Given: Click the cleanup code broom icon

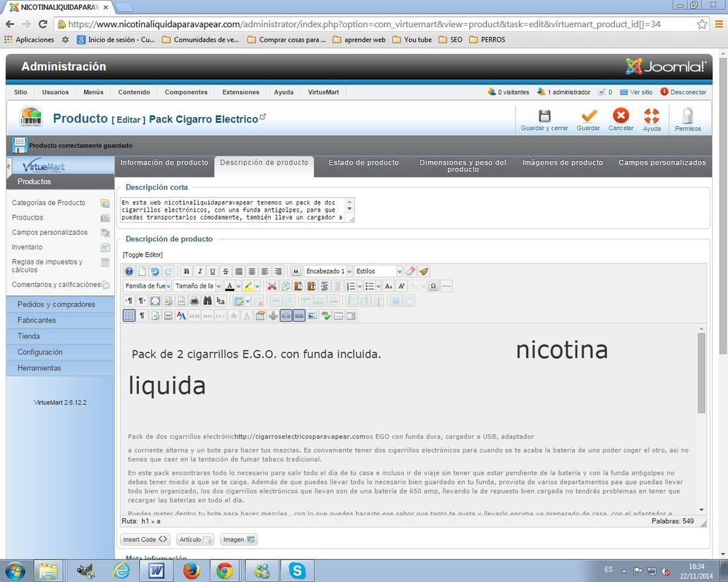Looking at the screenshot, I should (424, 271).
